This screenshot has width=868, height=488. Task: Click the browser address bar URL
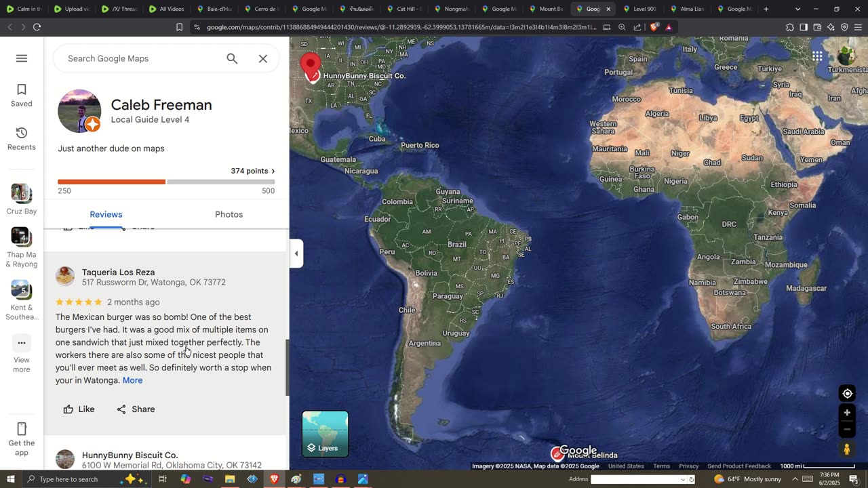tap(401, 27)
